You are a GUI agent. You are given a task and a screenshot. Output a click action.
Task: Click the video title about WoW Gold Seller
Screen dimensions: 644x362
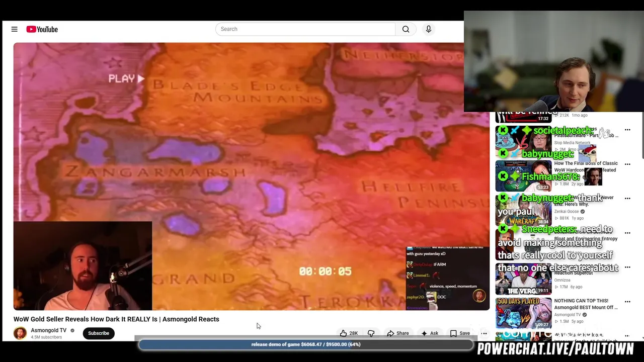(x=116, y=319)
